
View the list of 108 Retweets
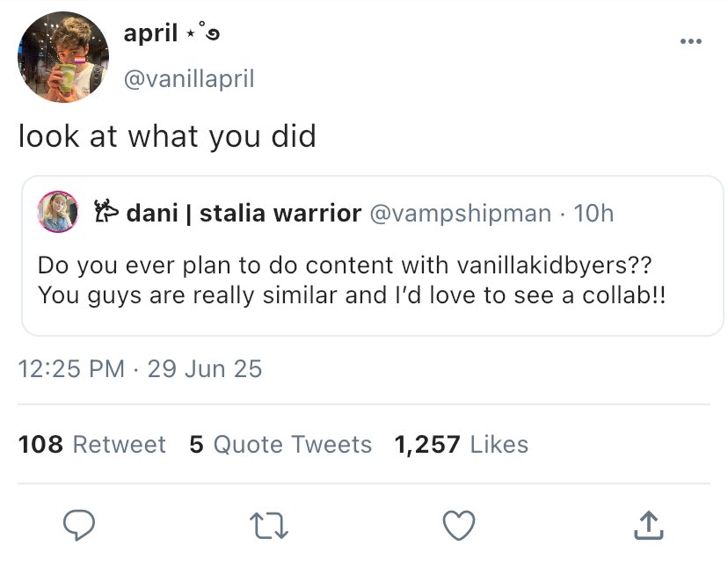tap(91, 445)
